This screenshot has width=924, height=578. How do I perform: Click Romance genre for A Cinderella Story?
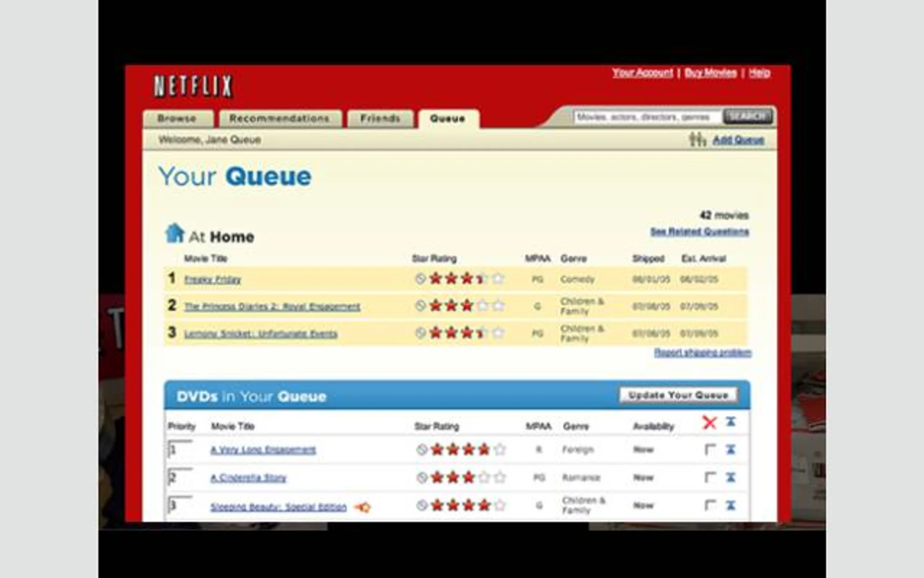(x=581, y=477)
